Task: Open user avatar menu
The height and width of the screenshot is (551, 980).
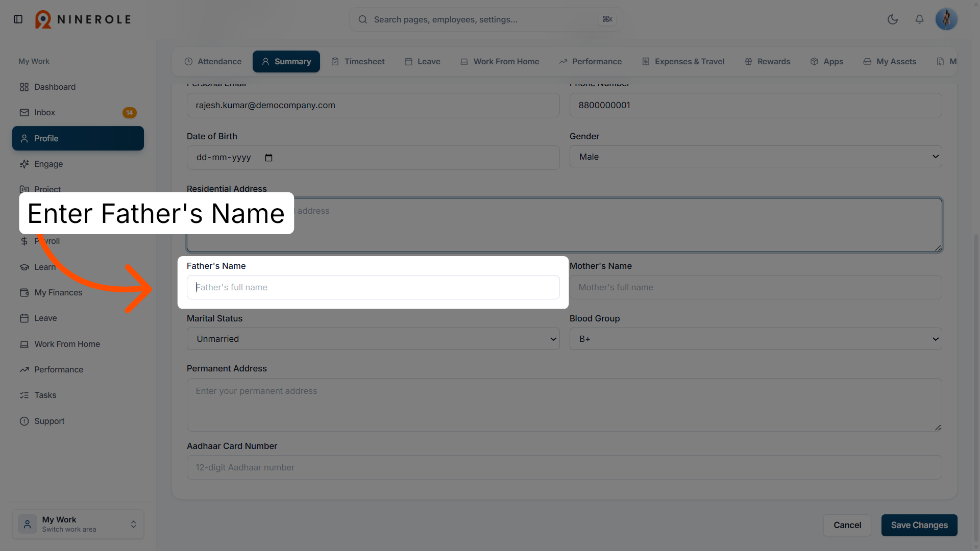Action: click(946, 19)
